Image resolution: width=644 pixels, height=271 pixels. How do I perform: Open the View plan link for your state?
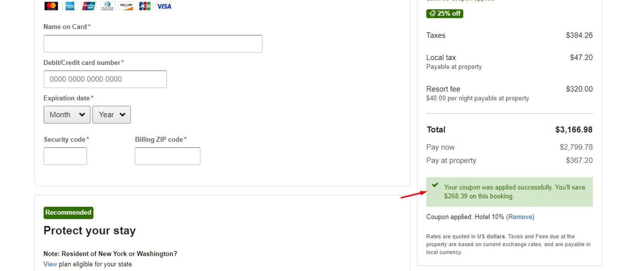pyautogui.click(x=50, y=264)
